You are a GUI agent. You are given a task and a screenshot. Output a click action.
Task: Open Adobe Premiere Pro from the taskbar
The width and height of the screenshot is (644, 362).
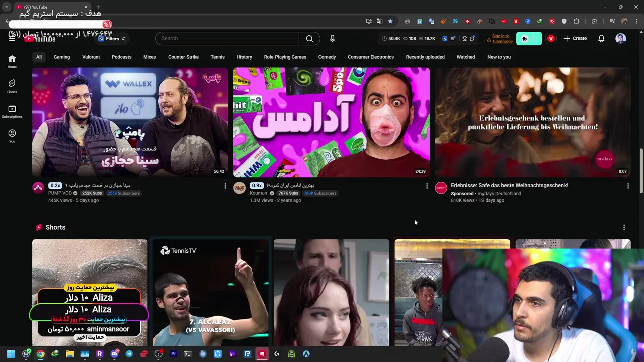(174, 354)
